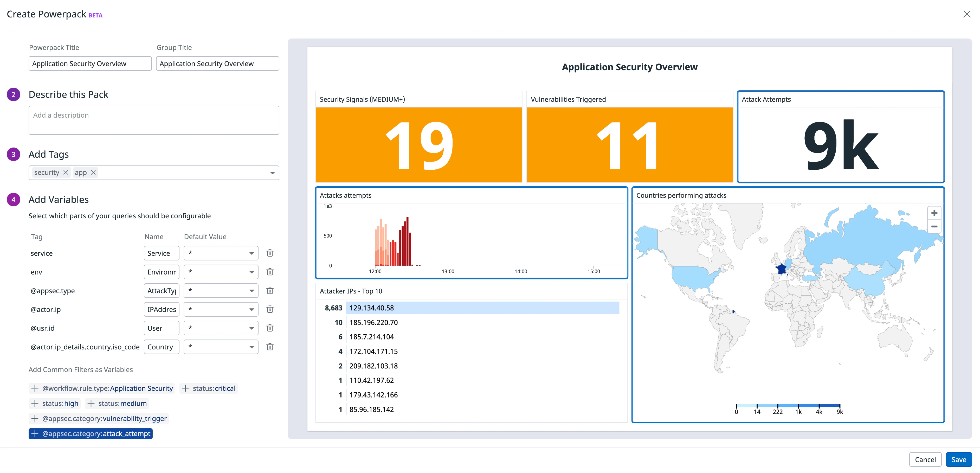Remove the @actor.ip variable with trash icon
The image size is (980, 473).
[x=270, y=309]
